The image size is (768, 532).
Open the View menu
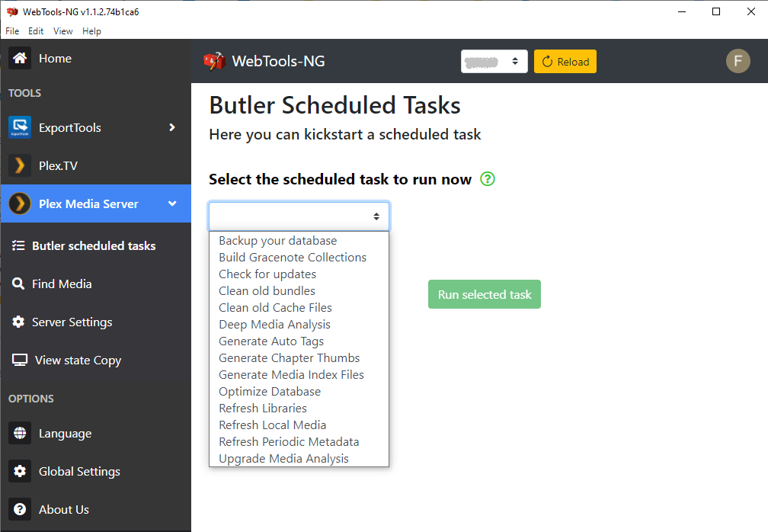coord(62,30)
